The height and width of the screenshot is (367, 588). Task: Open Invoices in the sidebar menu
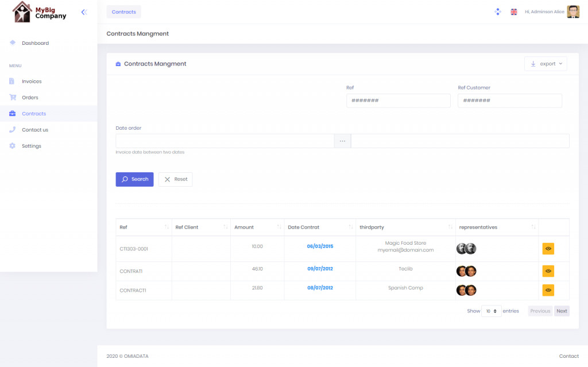coord(32,82)
